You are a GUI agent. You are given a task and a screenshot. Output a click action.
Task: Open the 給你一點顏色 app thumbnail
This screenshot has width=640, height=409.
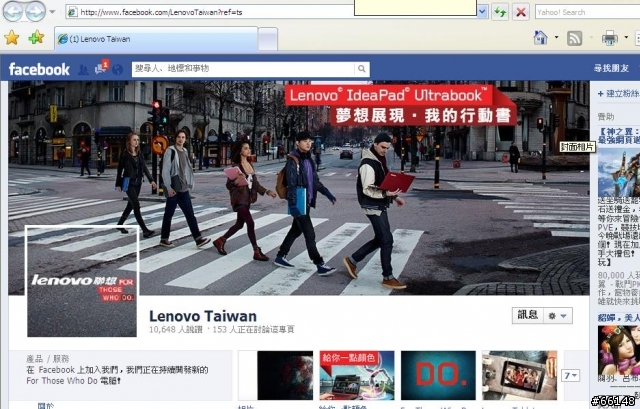point(357,375)
